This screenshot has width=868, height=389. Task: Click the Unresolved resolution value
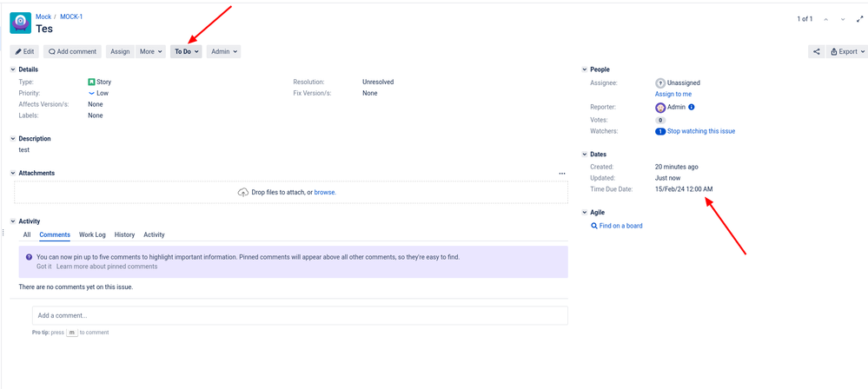pyautogui.click(x=378, y=82)
